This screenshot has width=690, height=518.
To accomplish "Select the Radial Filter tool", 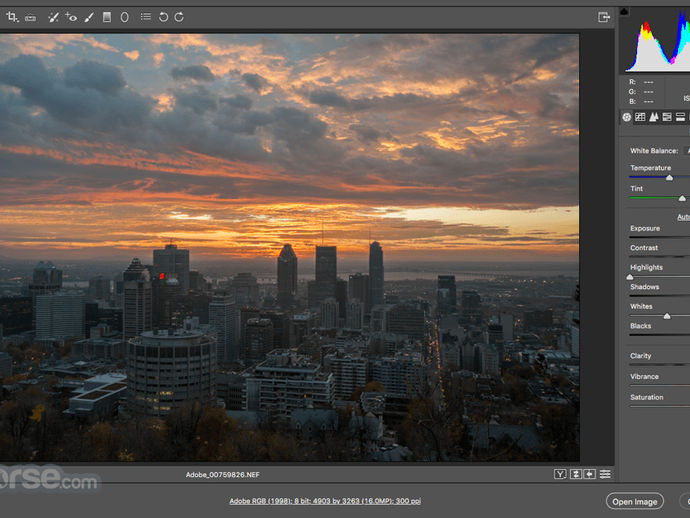I will click(125, 17).
